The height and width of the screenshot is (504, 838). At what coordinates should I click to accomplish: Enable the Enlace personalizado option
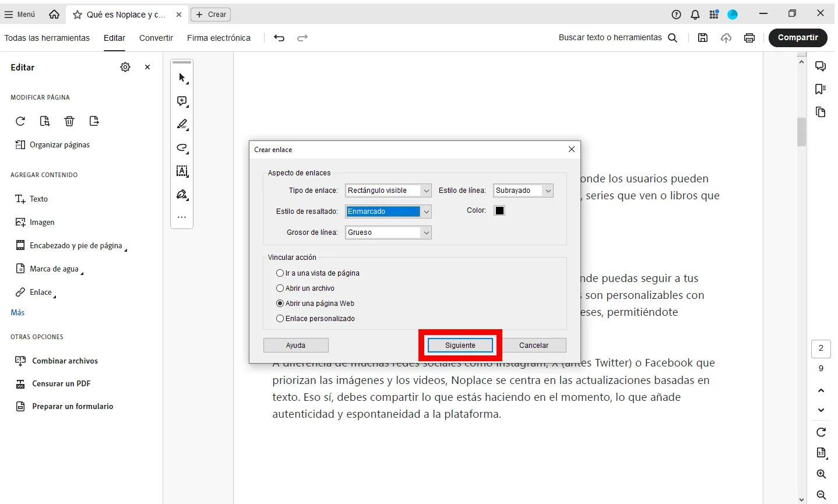(280, 319)
